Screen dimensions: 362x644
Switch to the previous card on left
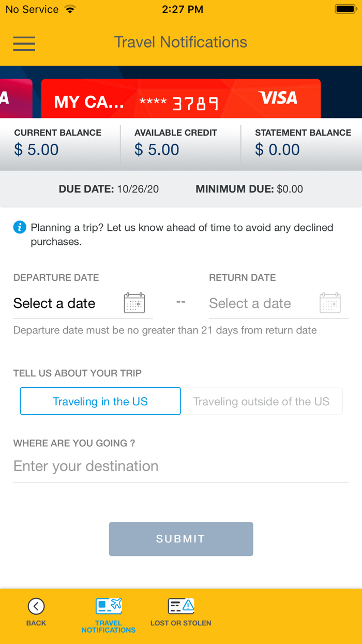point(16,98)
